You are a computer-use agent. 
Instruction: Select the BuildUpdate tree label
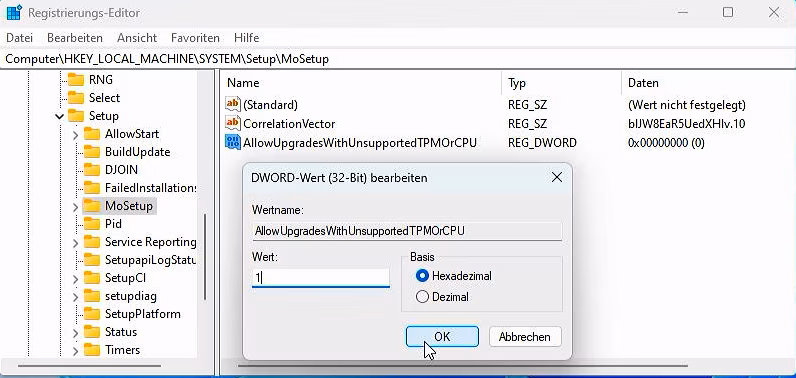tap(138, 152)
